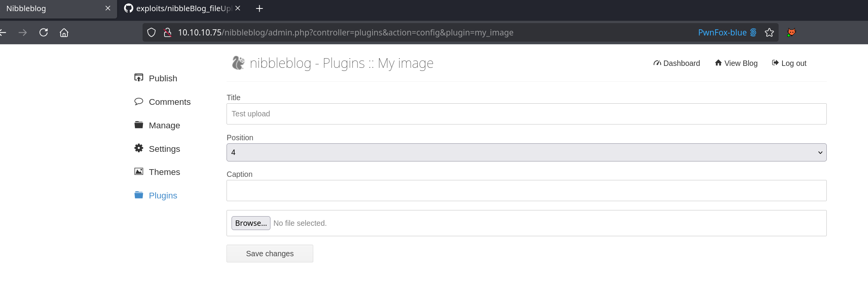Open the PwnFox fox extension icon

coord(791,32)
